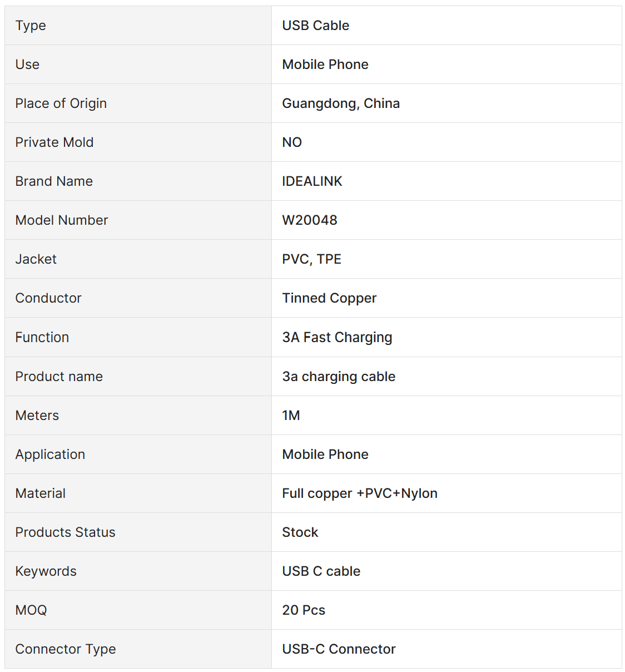Click the 'USB Cable' type value
The width and height of the screenshot is (625, 672).
click(315, 26)
